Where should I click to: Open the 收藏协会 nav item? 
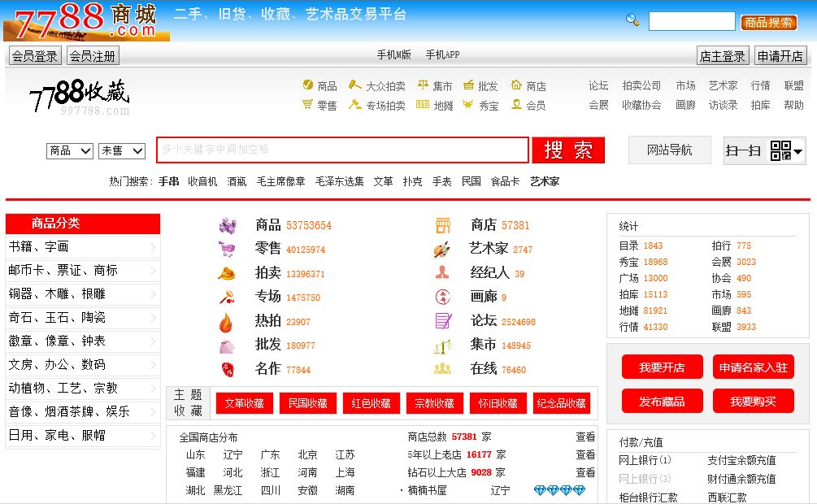641,105
